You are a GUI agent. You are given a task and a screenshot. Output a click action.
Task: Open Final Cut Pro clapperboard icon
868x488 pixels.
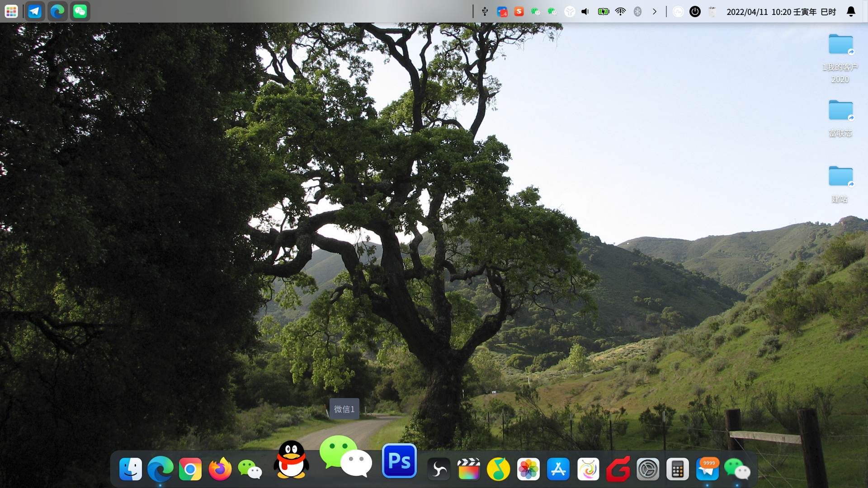468,469
